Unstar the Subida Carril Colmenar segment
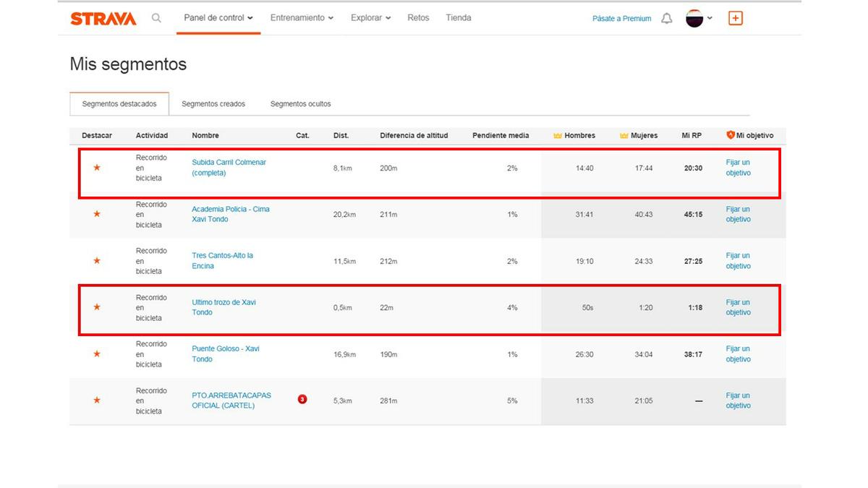 click(97, 168)
